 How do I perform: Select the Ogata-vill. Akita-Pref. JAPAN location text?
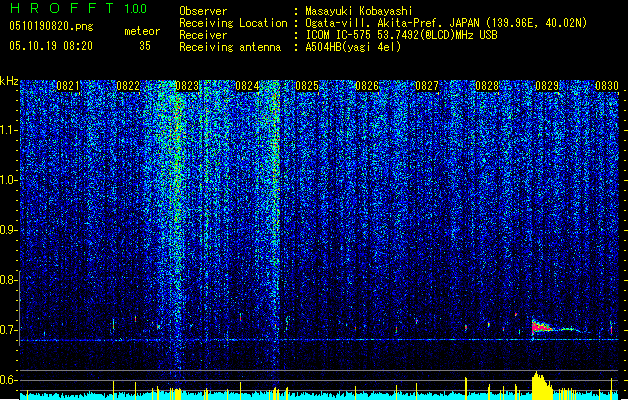coord(446,23)
